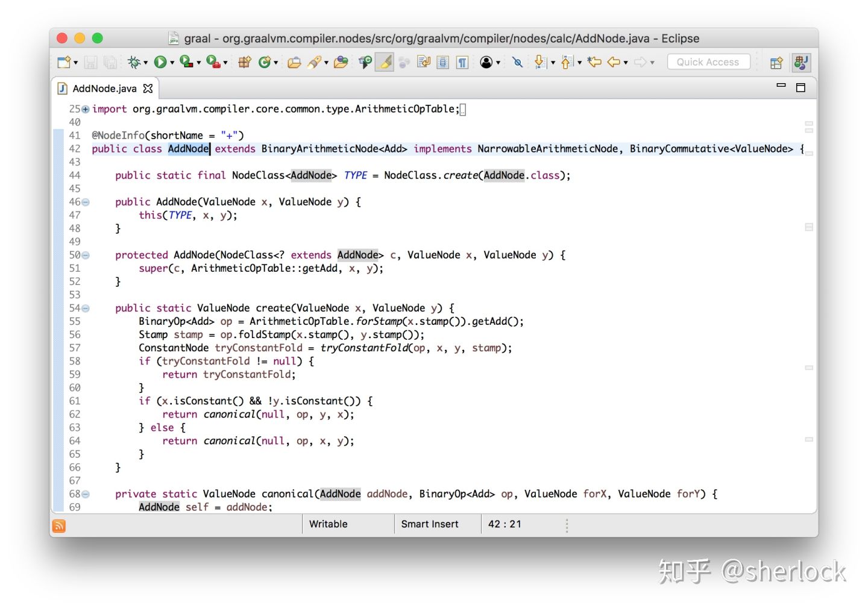
Task: Open the Run configurations dropdown arrow
Action: click(172, 63)
